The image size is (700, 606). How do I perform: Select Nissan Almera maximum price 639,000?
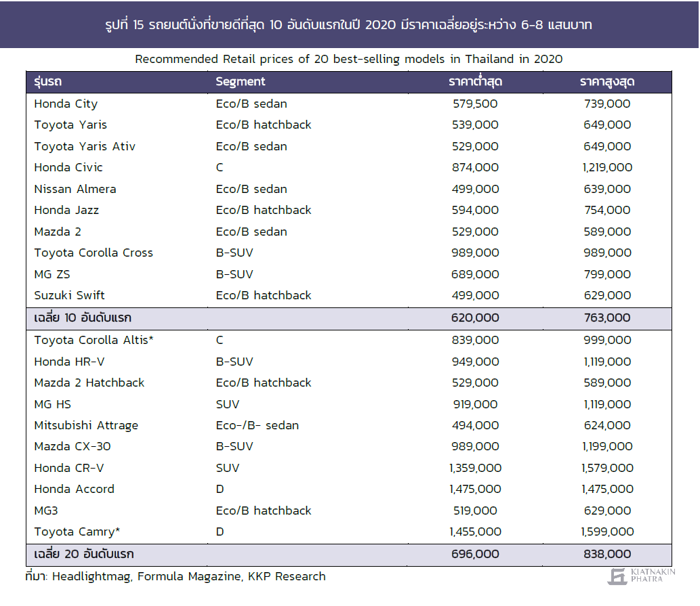point(607,189)
